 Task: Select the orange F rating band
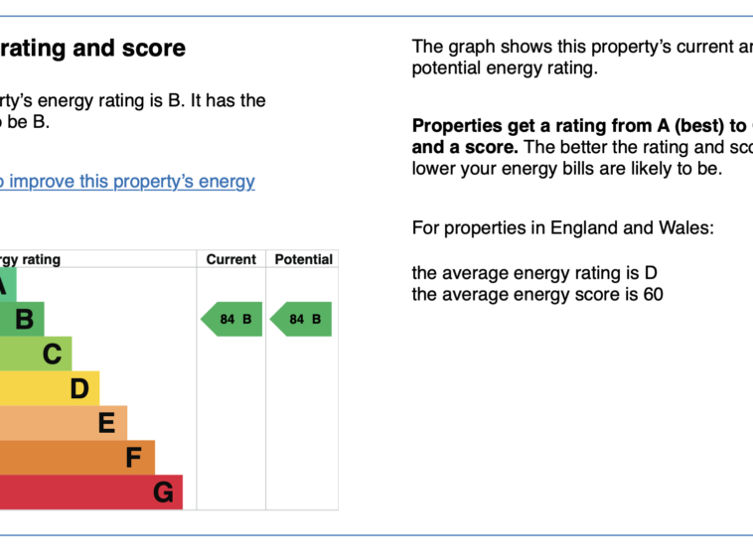point(77,458)
